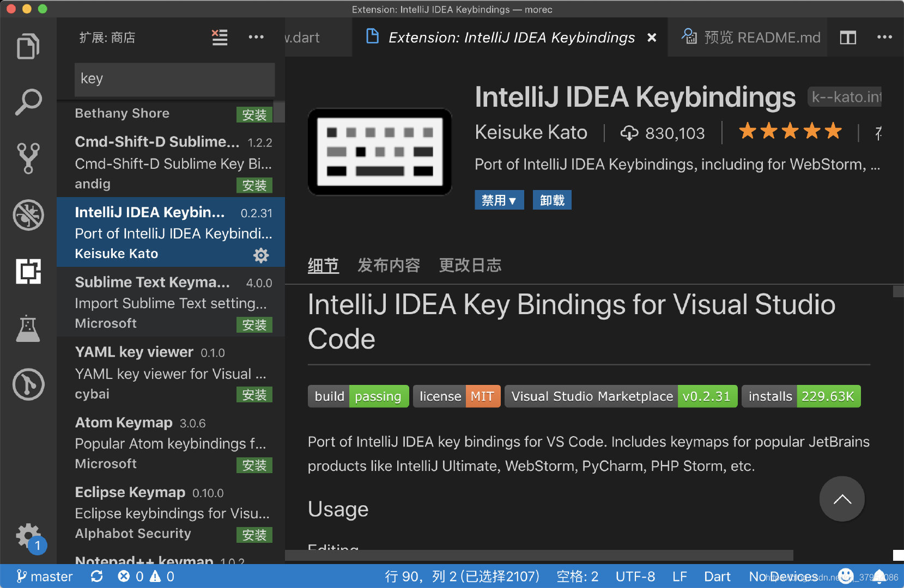Click the Visual Studio Marketplace v0.2.31 badge
This screenshot has height=588, width=904.
click(x=621, y=396)
